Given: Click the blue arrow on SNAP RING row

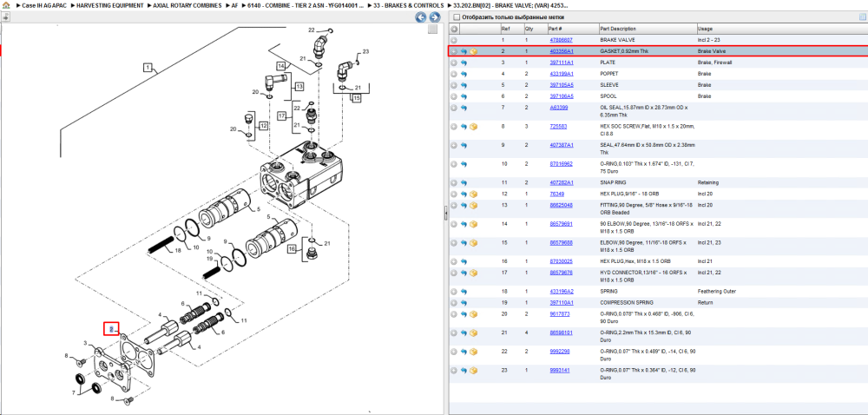Looking at the screenshot, I should (464, 182).
